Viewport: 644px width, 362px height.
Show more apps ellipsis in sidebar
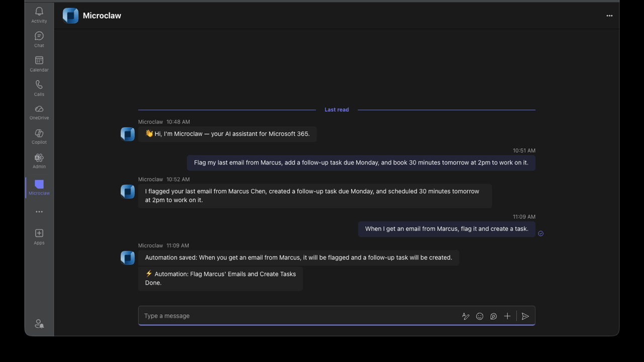click(x=39, y=212)
